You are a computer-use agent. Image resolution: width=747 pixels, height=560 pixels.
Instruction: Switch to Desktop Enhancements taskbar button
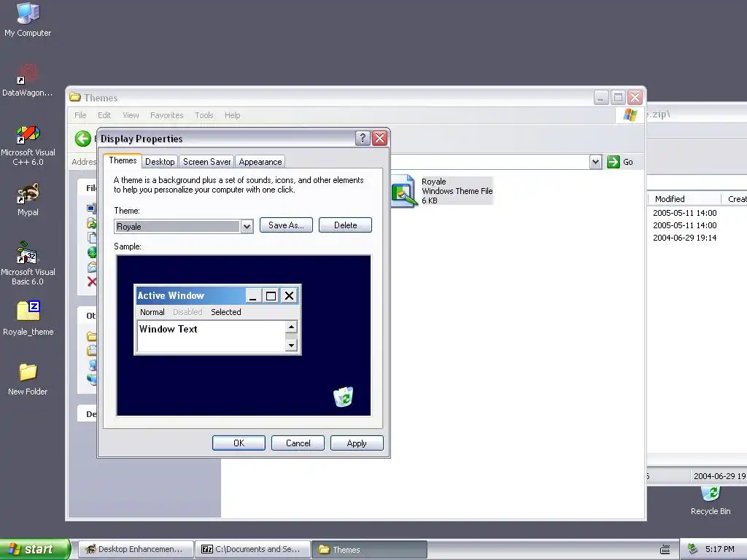136,550
